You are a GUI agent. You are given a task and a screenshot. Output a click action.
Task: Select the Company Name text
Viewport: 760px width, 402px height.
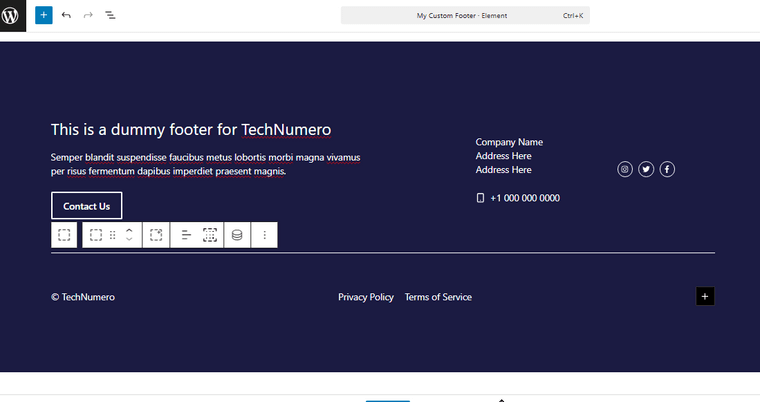pyautogui.click(x=509, y=142)
